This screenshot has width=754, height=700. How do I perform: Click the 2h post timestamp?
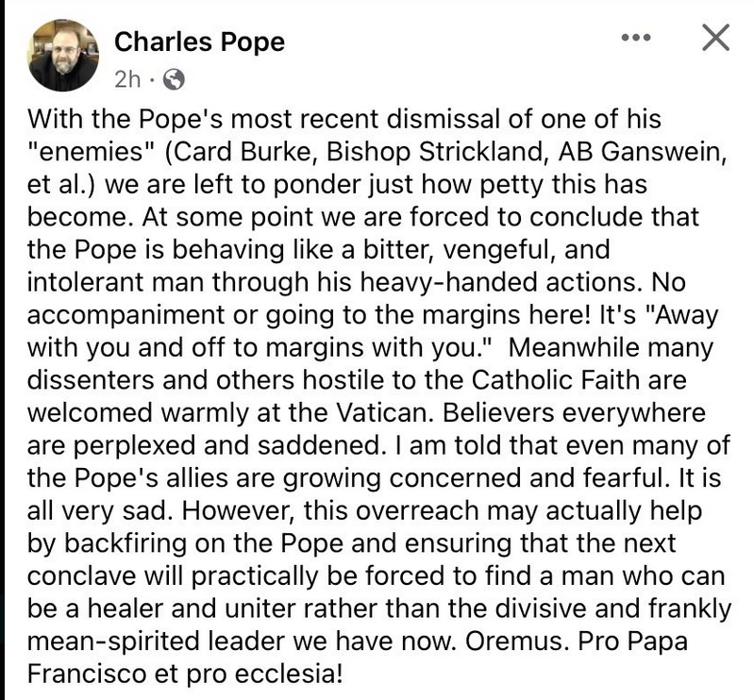coord(126,80)
